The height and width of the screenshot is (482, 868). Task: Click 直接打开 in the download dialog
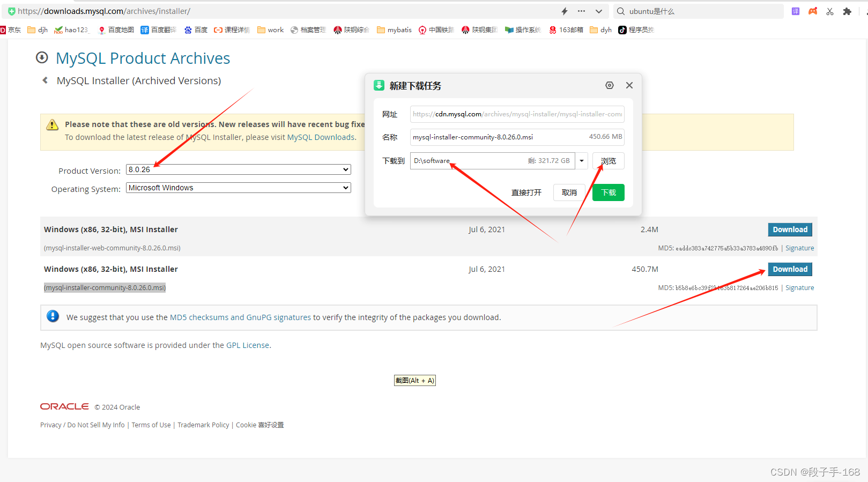pos(526,192)
